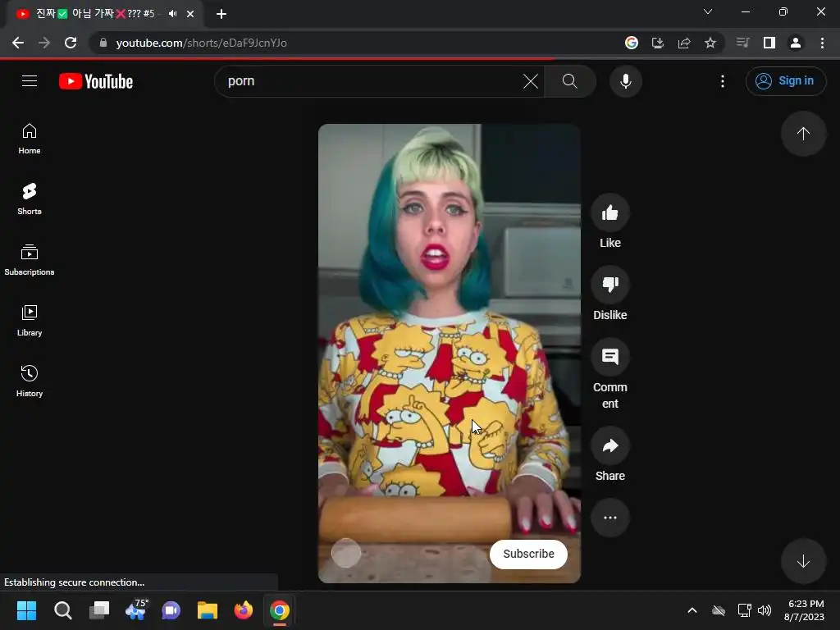The width and height of the screenshot is (840, 630).
Task: Open Library in the sidebar
Action: (x=30, y=321)
